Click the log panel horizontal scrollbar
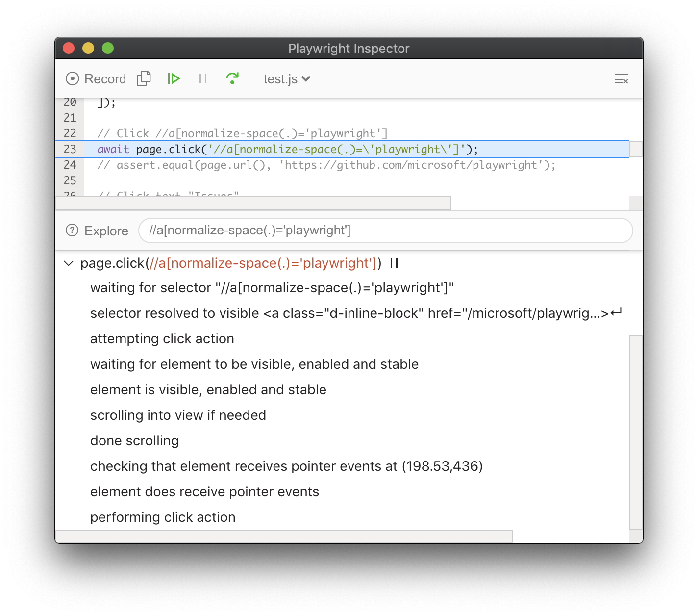Image resolution: width=698 pixels, height=616 pixels. click(x=284, y=537)
